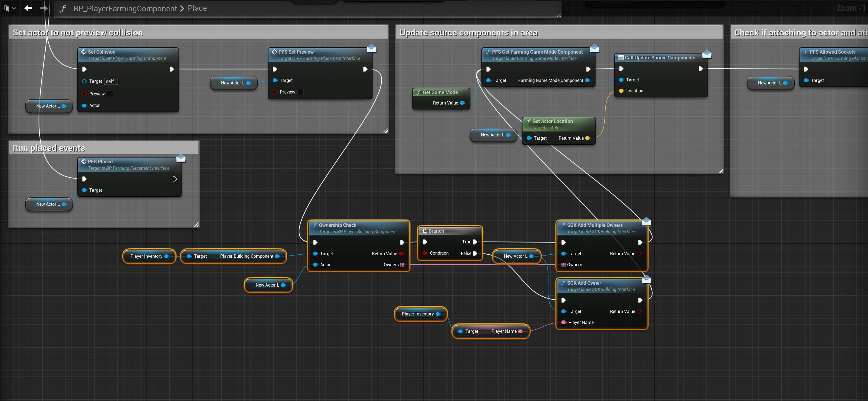This screenshot has width=868, height=401.
Task: Click the self Target field on Set Collision
Action: tap(111, 81)
